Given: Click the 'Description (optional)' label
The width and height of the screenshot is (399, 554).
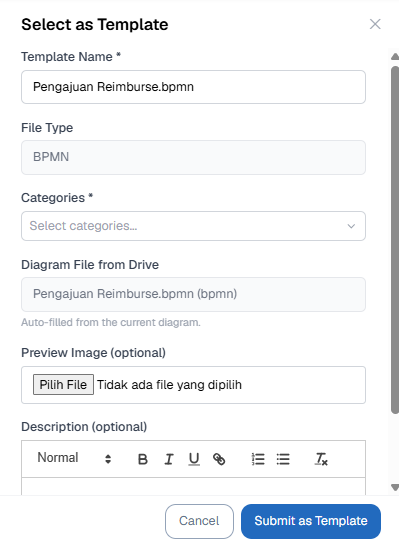Looking at the screenshot, I should (x=84, y=427).
